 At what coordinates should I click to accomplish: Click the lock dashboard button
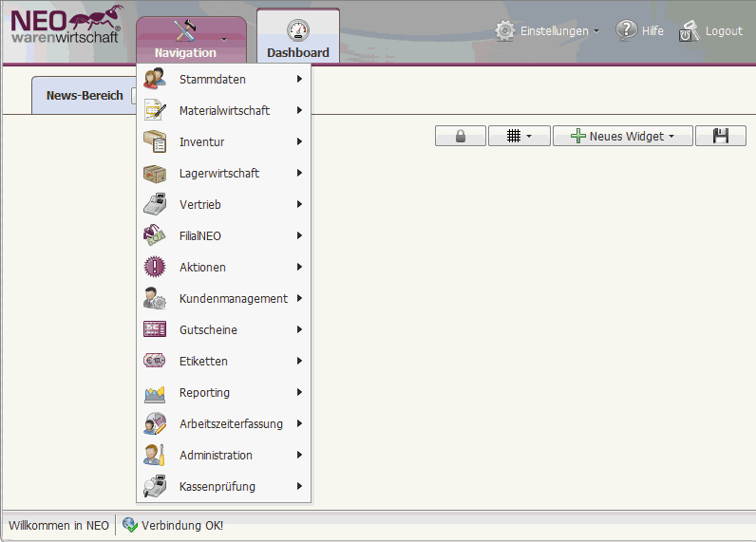tap(461, 136)
